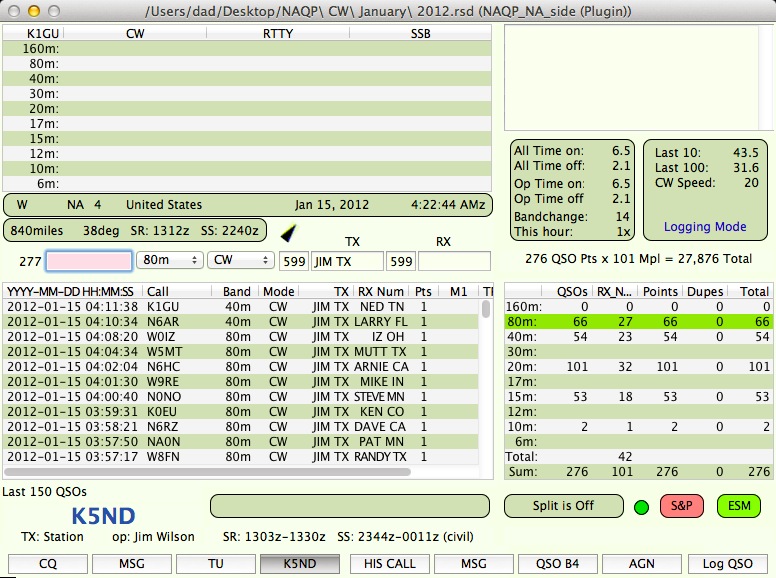The width and height of the screenshot is (776, 578).
Task: Select the W0IZ log entry row
Action: (x=241, y=337)
